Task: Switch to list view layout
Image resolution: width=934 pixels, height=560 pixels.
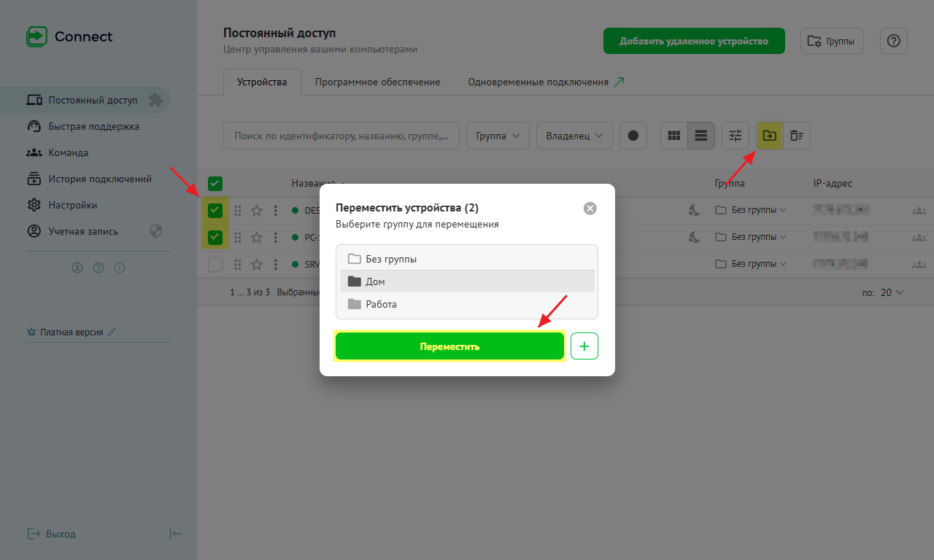Action: pyautogui.click(x=701, y=136)
